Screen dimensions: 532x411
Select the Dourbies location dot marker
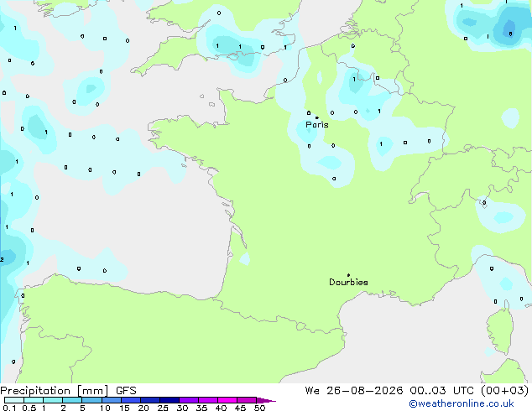(x=348, y=275)
